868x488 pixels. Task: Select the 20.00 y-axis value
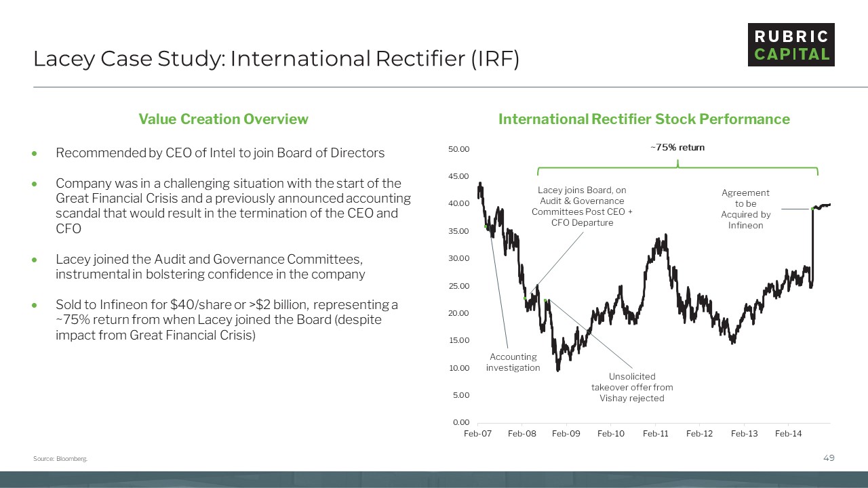[x=458, y=313]
